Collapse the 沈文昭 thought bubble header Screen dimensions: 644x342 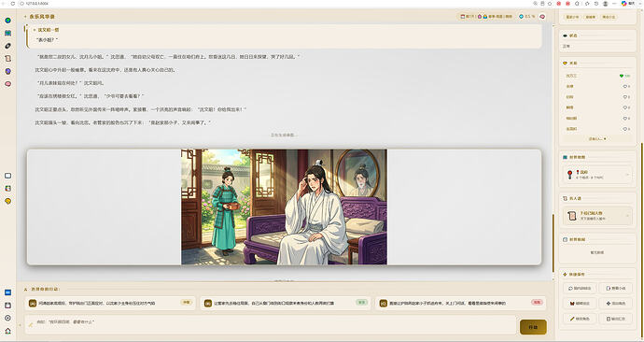click(x=46, y=30)
